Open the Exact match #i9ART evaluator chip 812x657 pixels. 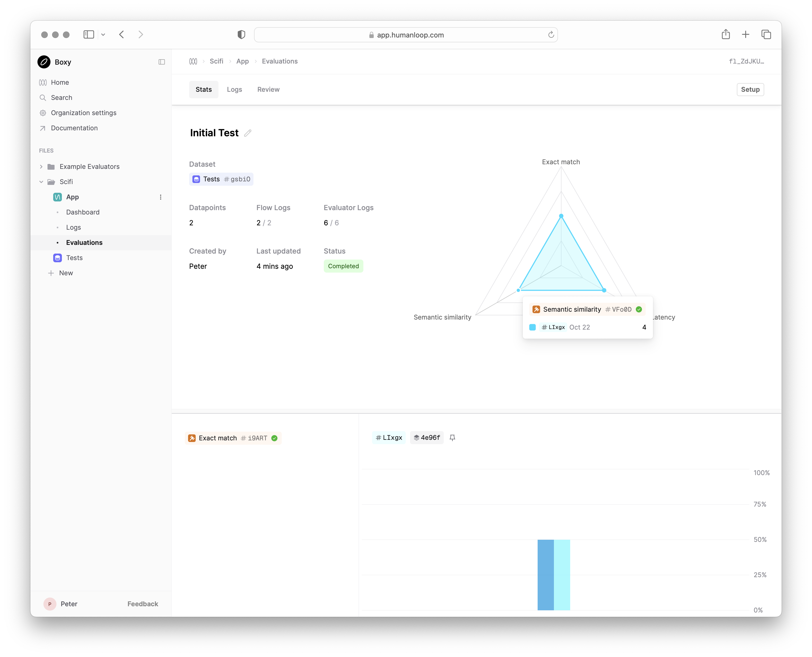click(x=233, y=438)
